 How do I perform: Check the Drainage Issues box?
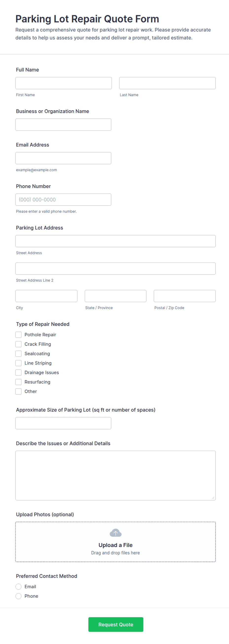pos(18,372)
